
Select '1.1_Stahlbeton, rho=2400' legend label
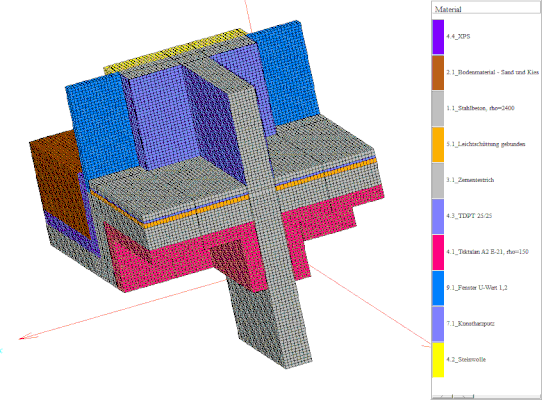[480, 108]
